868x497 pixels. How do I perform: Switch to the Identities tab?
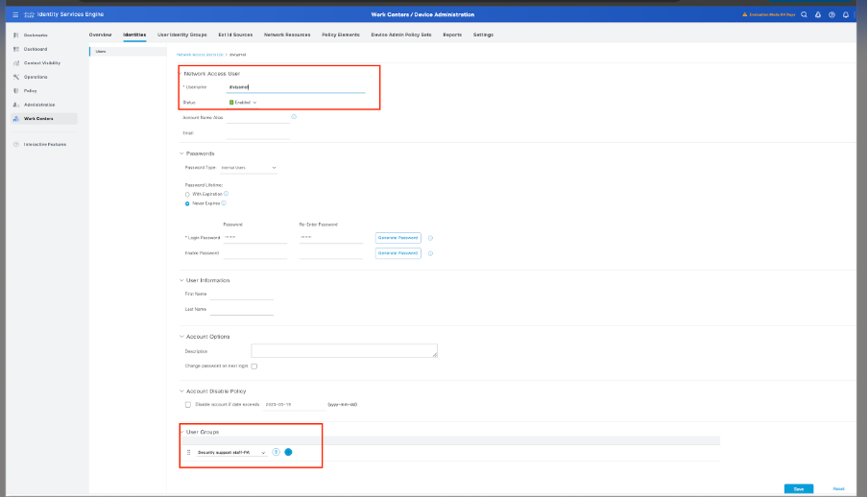tap(134, 35)
